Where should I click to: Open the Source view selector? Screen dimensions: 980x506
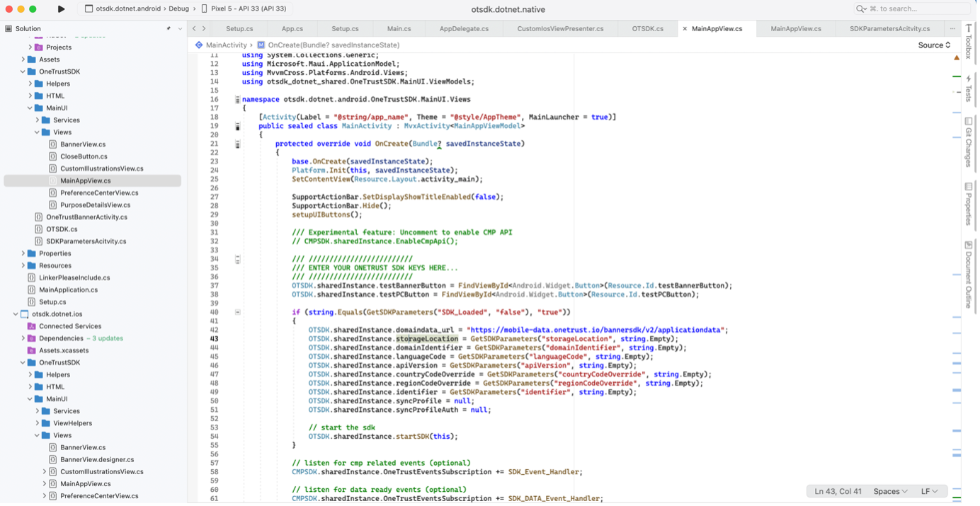[x=934, y=45]
